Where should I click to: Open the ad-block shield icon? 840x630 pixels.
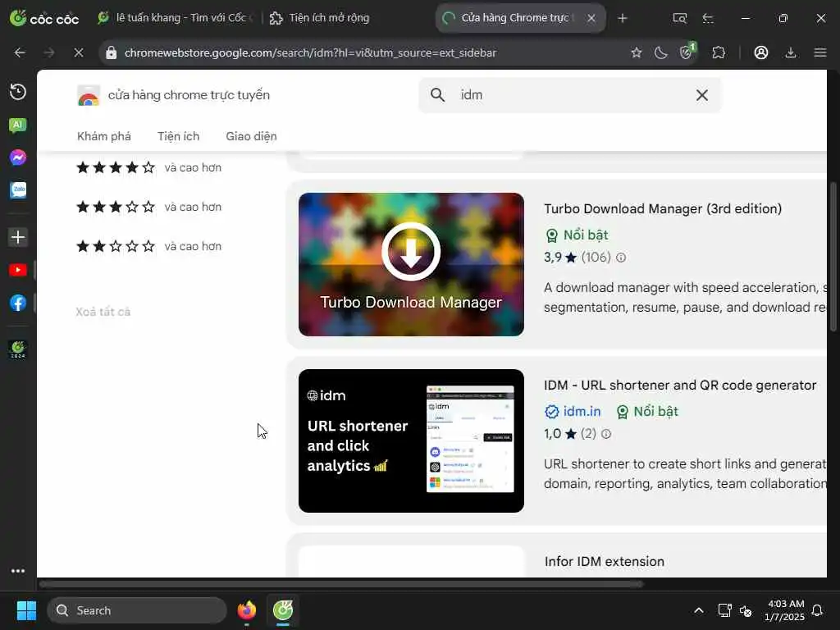click(x=687, y=52)
